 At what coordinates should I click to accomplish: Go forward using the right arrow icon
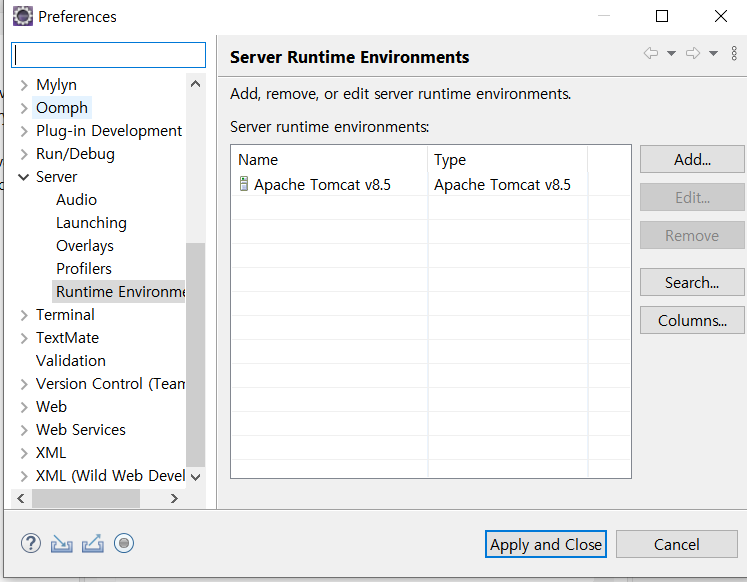point(693,53)
